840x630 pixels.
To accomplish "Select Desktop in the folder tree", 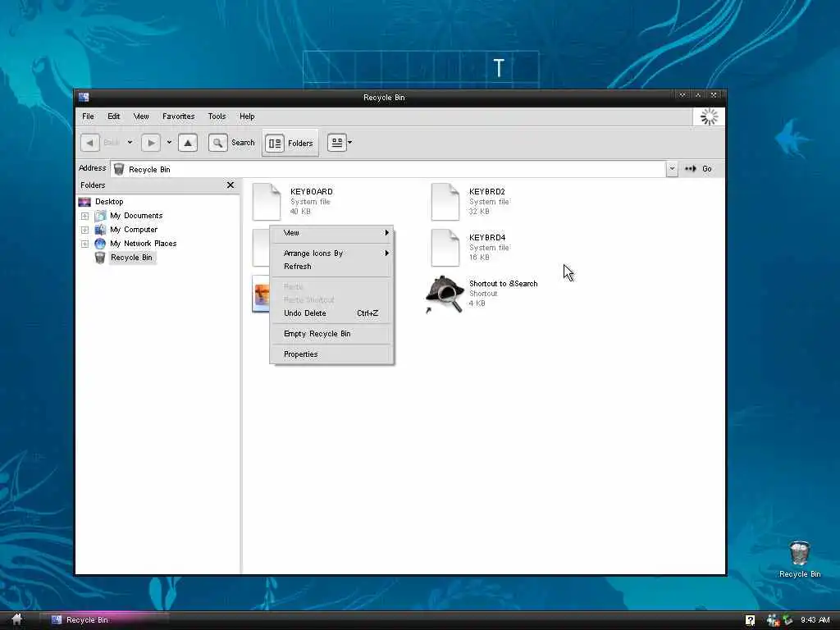I will 109,202.
